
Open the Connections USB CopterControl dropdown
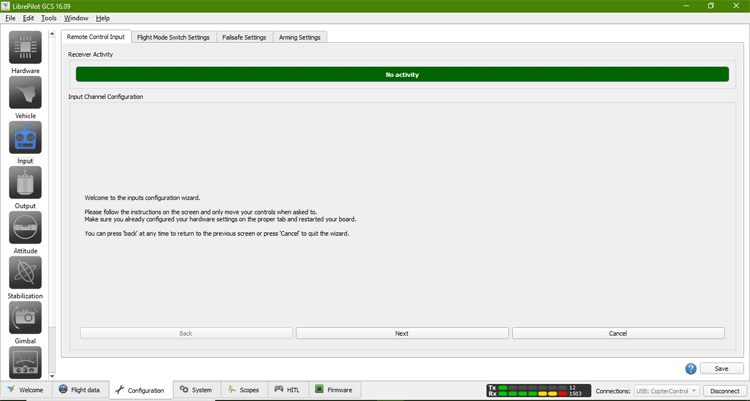coord(667,391)
